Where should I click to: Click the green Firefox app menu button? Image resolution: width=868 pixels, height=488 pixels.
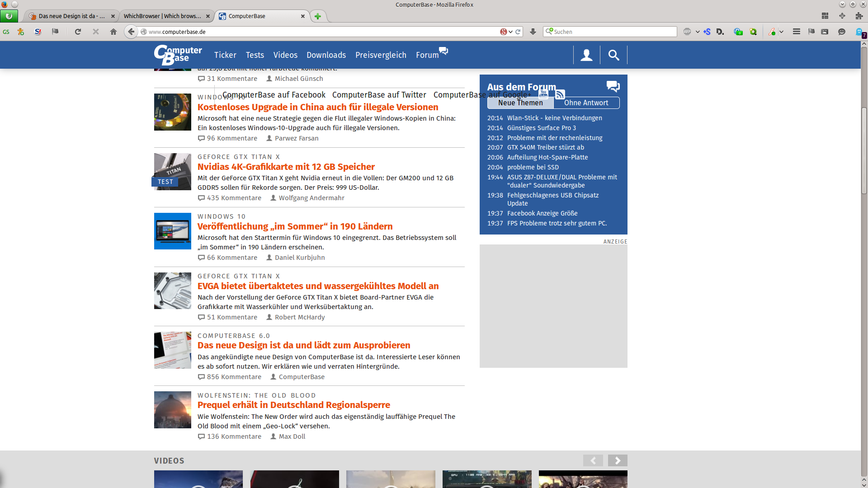pyautogui.click(x=9, y=16)
